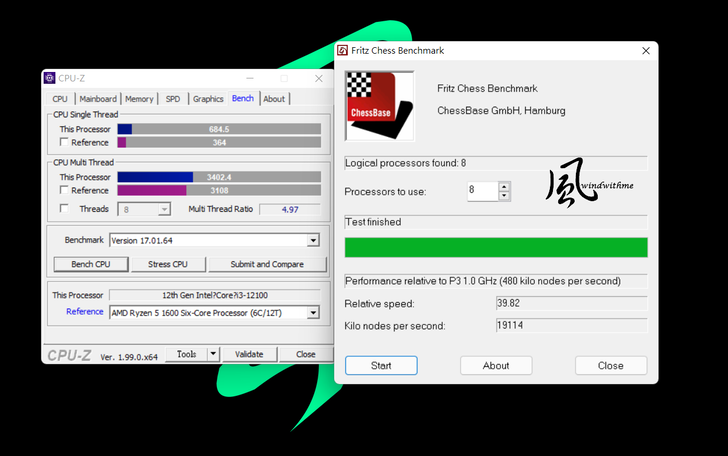Click the multi thread 3402.4 score bar
Image resolution: width=728 pixels, height=456 pixels.
(x=219, y=177)
